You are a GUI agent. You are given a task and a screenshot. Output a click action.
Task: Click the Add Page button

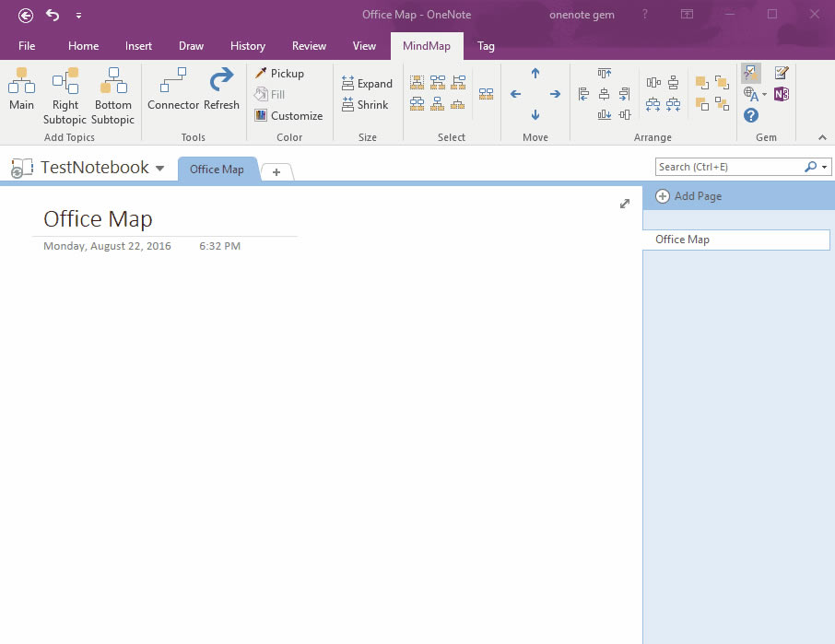[x=699, y=195]
